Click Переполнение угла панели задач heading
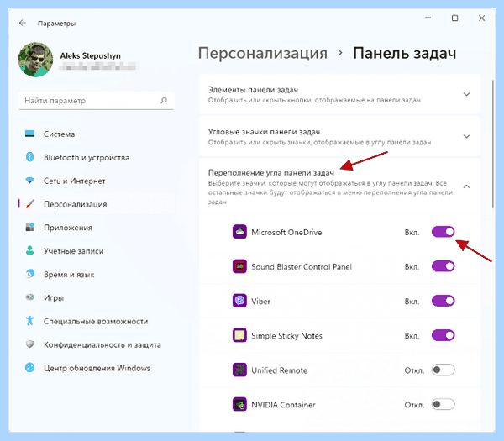504x441 pixels. [271, 172]
